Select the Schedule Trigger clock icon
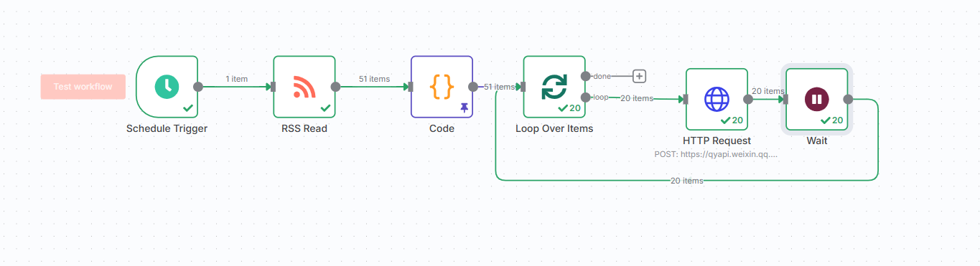Image resolution: width=980 pixels, height=266 pixels. (x=167, y=87)
